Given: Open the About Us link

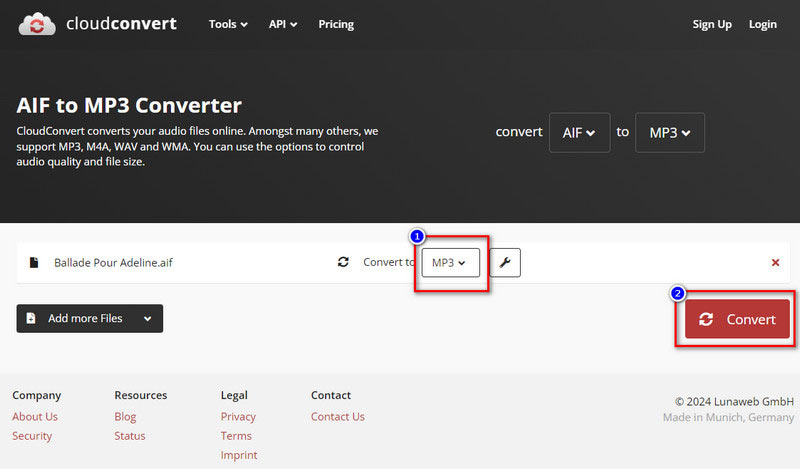Looking at the screenshot, I should (35, 416).
